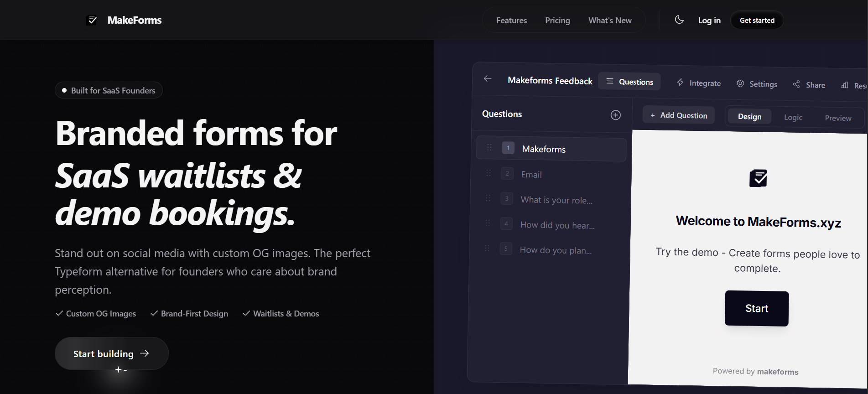Click the Settings gear icon
Screen dimensions: 868x394
(x=740, y=83)
